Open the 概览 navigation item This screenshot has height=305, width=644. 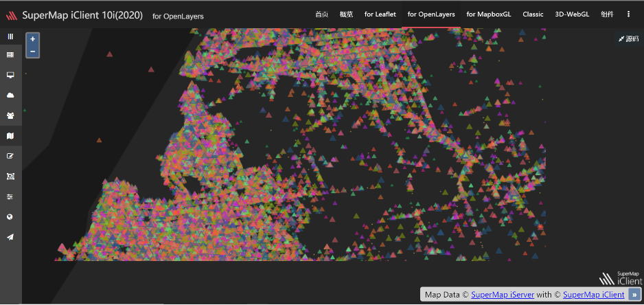point(346,14)
